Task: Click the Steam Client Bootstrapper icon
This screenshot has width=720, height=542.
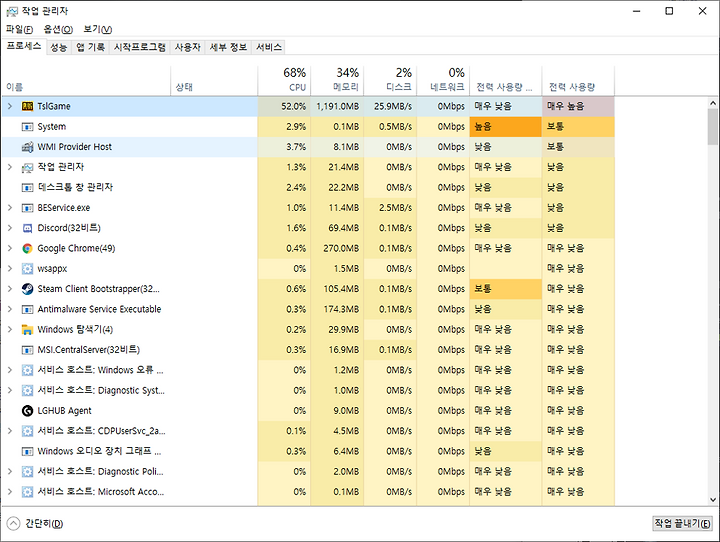Action: pyautogui.click(x=28, y=289)
